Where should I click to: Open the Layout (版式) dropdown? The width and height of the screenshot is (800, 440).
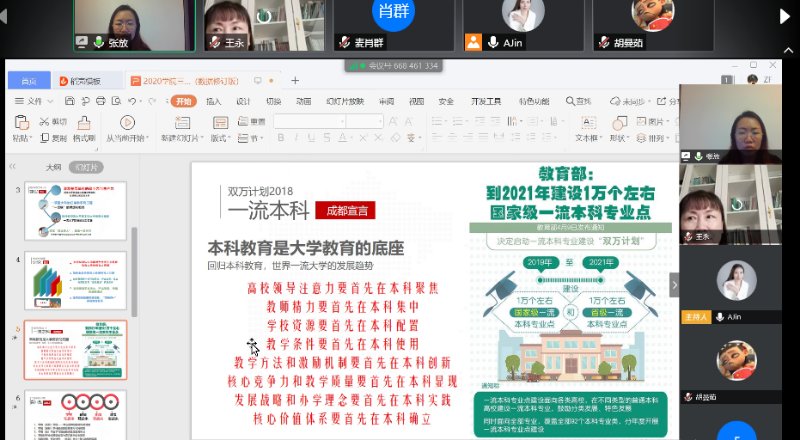pyautogui.click(x=221, y=138)
